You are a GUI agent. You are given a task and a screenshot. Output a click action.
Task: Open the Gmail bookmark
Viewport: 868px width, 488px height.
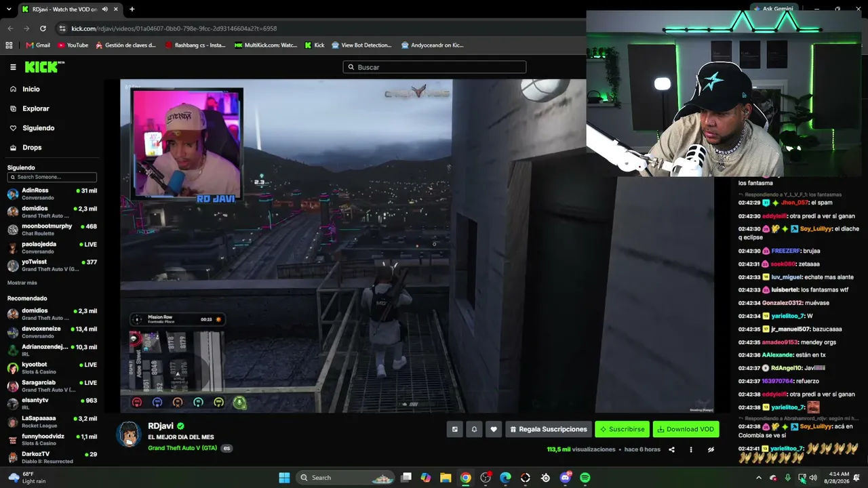(37, 45)
